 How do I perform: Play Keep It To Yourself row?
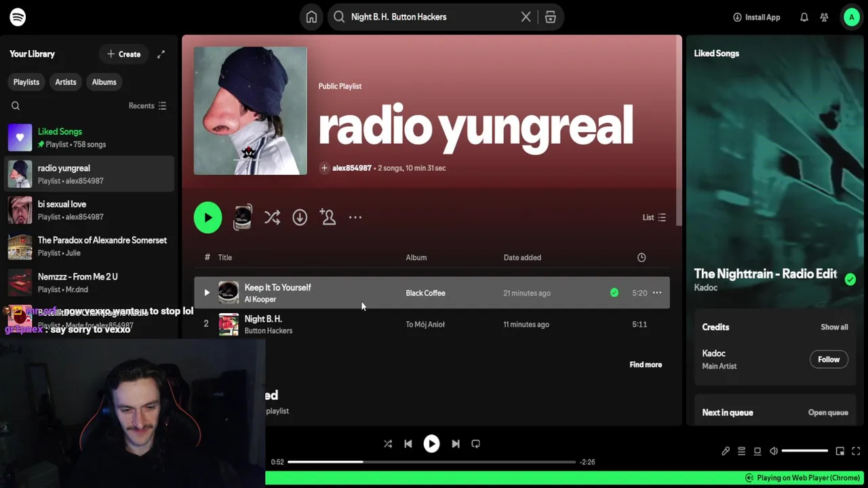pyautogui.click(x=207, y=293)
